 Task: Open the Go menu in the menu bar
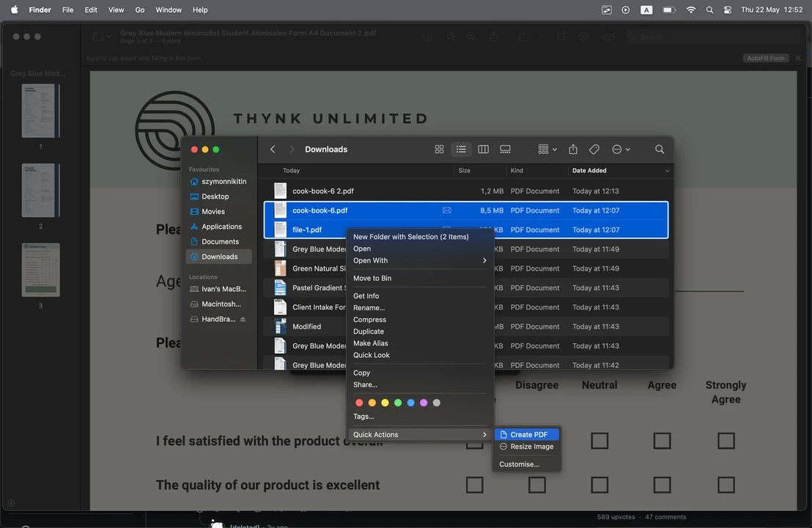pos(140,10)
